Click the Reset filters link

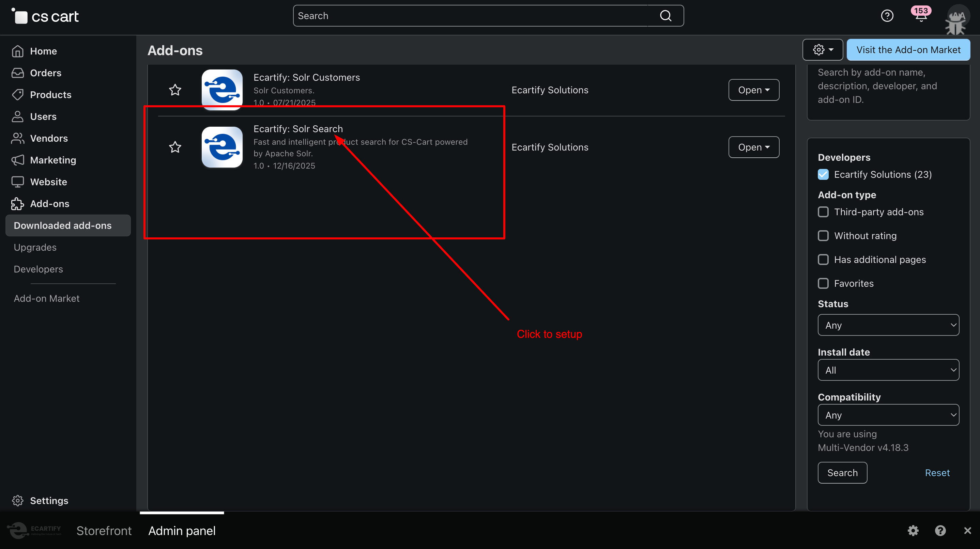coord(937,473)
